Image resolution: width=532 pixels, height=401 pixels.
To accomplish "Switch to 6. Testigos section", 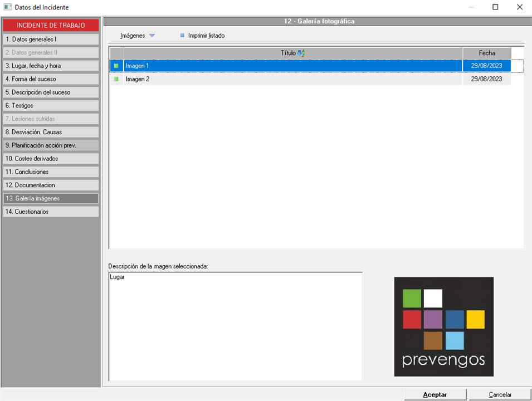I will (x=51, y=106).
